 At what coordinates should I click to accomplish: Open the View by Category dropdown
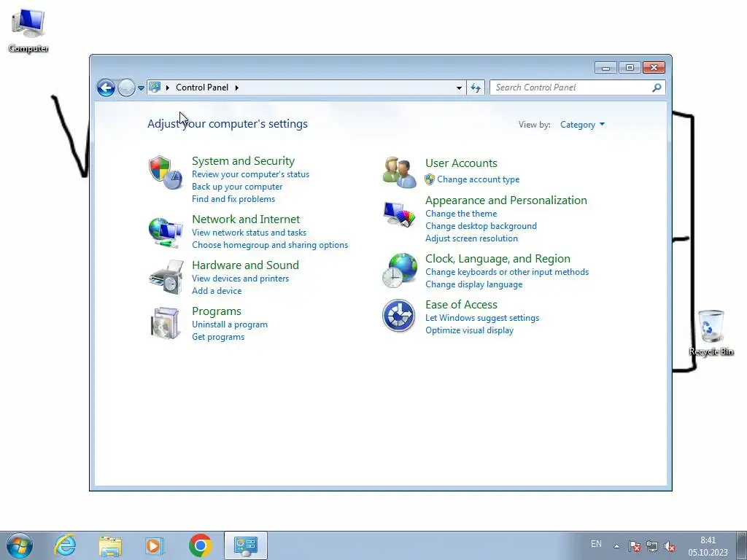(582, 125)
